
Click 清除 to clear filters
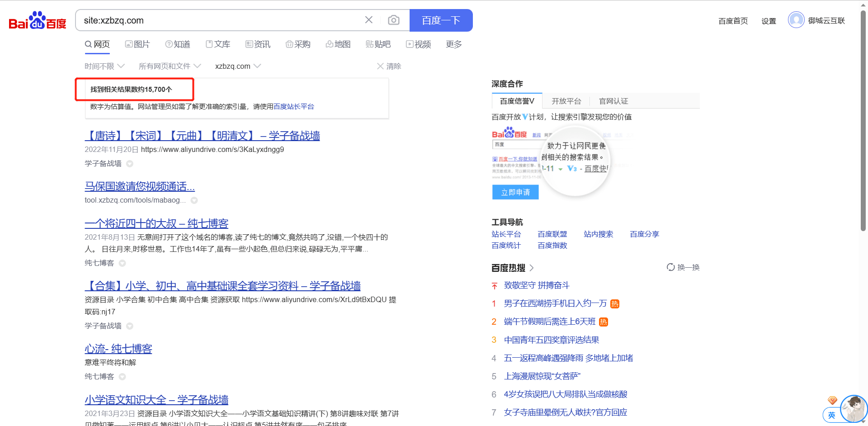389,66
